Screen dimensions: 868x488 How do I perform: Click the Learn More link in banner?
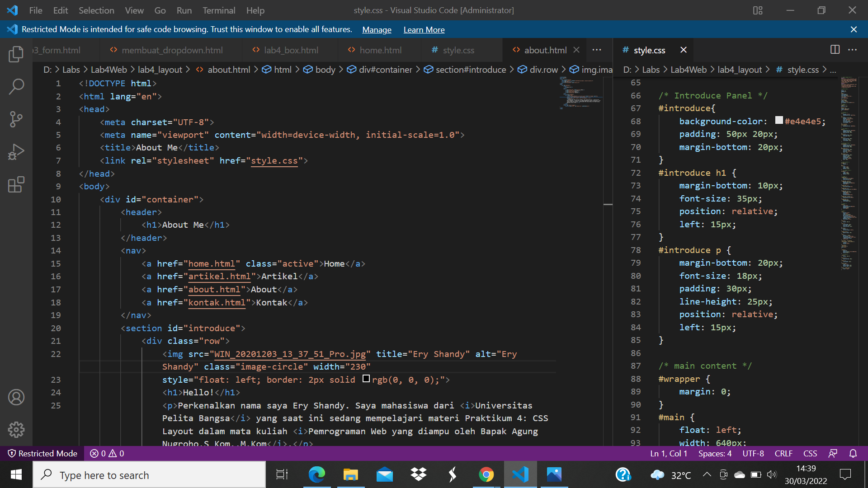424,29
